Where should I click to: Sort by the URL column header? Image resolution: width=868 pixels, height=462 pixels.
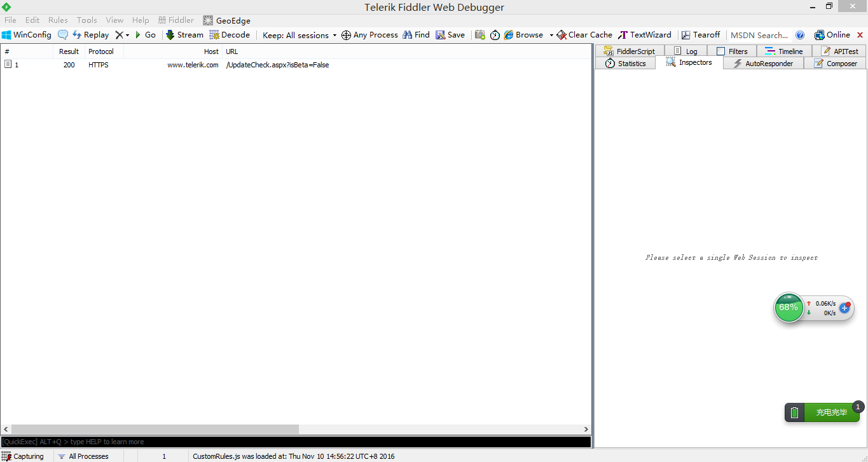coord(406,51)
